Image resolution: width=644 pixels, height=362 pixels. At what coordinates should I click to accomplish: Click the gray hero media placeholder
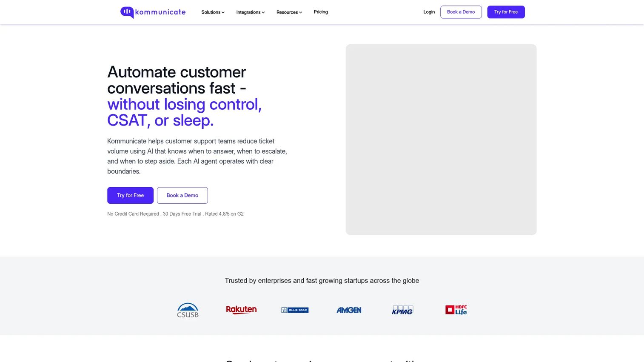(x=441, y=140)
